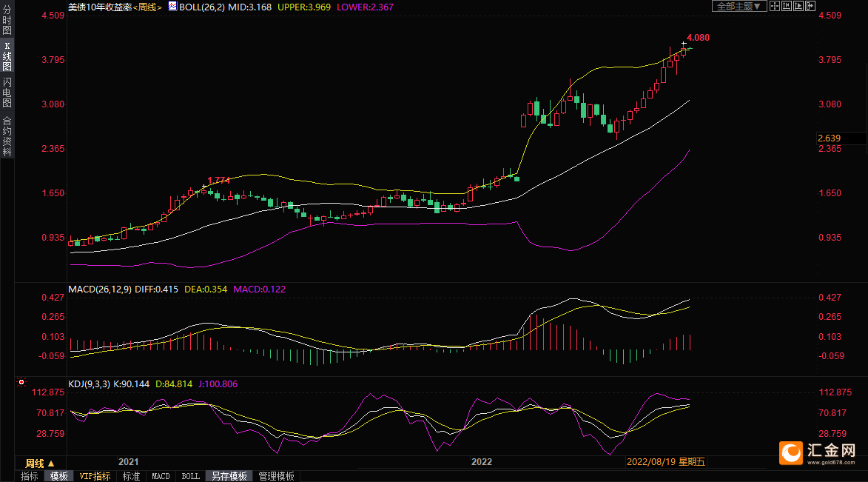This screenshot has width=868, height=482.
Task: Choose the 标准 template
Action: (131, 476)
